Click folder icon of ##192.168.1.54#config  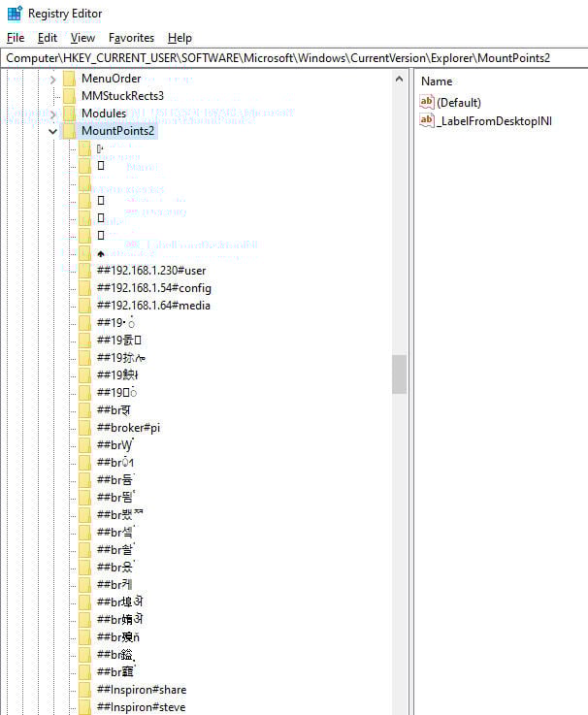[x=84, y=288]
